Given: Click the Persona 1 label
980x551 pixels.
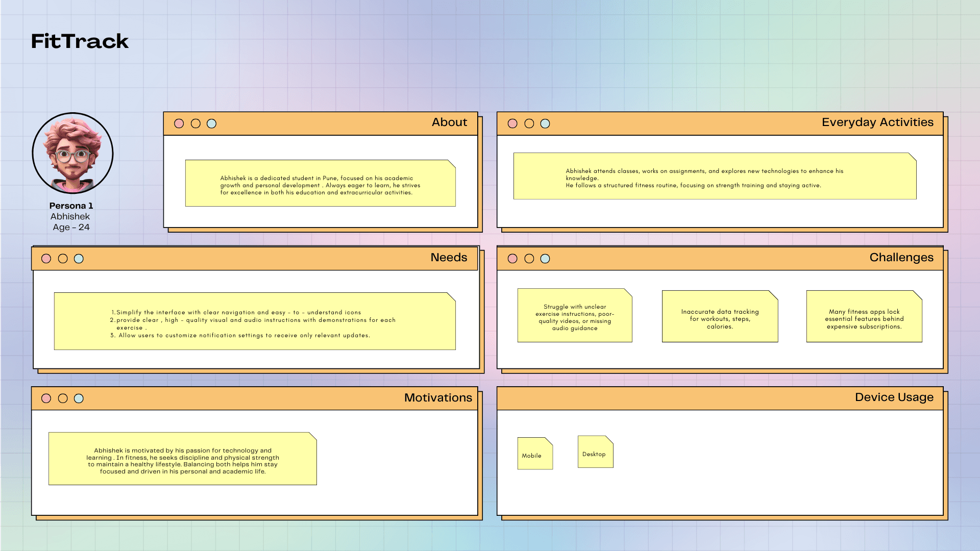Looking at the screenshot, I should 71,206.
